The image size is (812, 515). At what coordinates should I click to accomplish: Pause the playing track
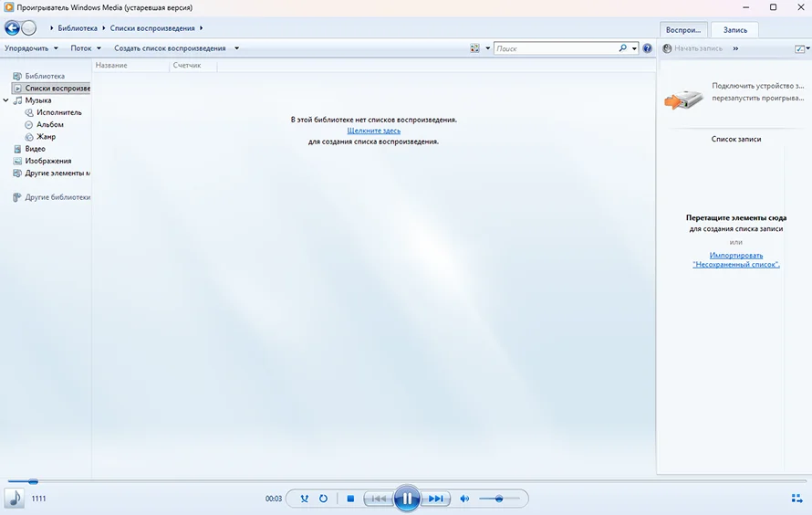[407, 499]
